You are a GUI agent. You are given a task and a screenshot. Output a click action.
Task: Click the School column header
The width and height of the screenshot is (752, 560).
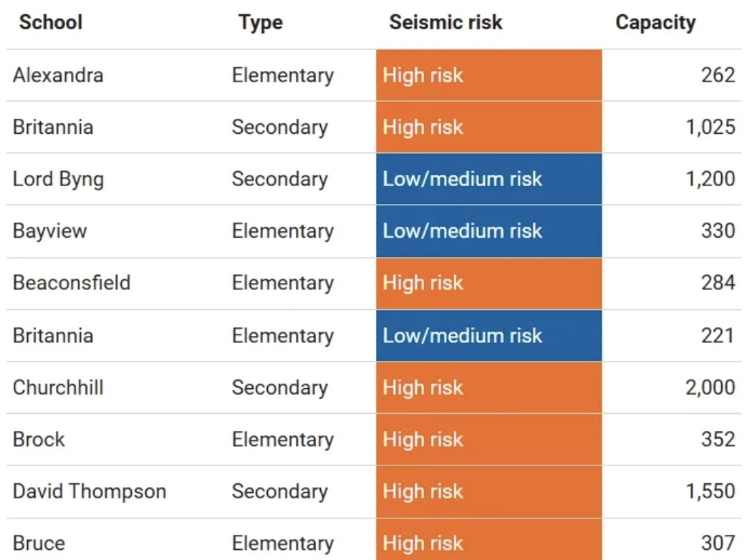coord(51,22)
